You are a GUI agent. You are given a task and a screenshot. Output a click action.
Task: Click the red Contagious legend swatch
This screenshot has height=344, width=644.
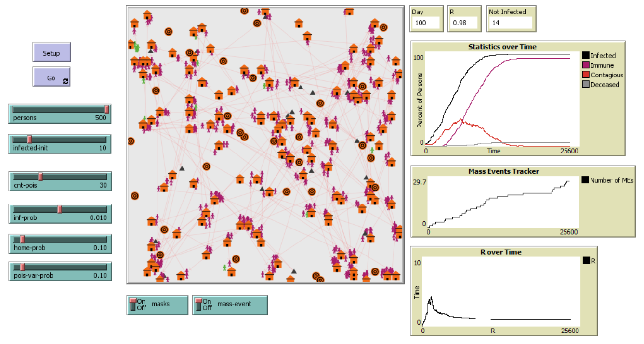tap(586, 75)
